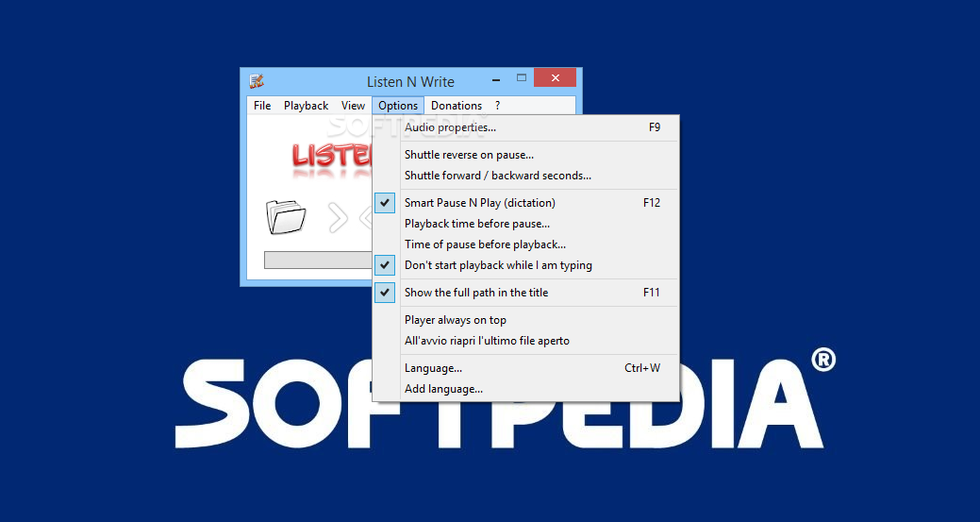This screenshot has width=980, height=522.
Task: Open the ? help menu
Action: (497, 106)
